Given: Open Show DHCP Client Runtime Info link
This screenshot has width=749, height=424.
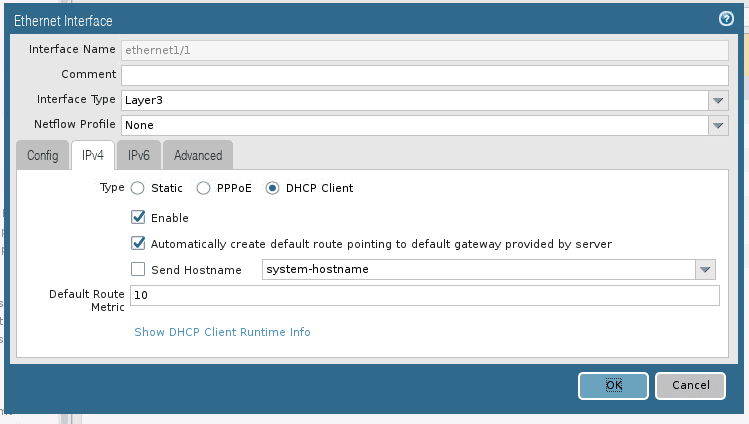Looking at the screenshot, I should 222,332.
